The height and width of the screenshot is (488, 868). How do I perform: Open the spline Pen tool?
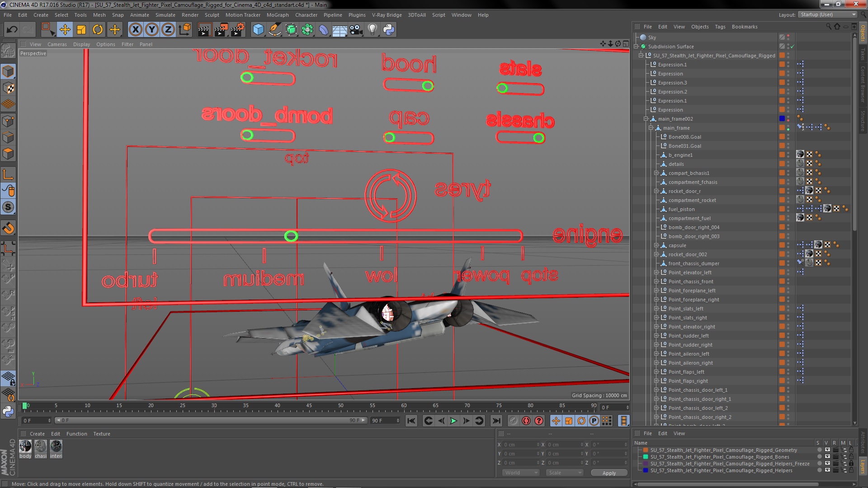tap(274, 30)
